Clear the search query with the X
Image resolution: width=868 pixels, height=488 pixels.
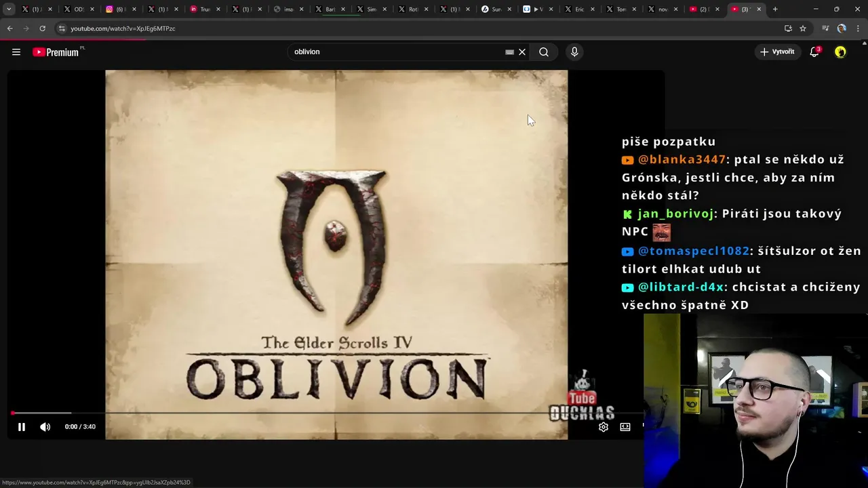(x=522, y=52)
